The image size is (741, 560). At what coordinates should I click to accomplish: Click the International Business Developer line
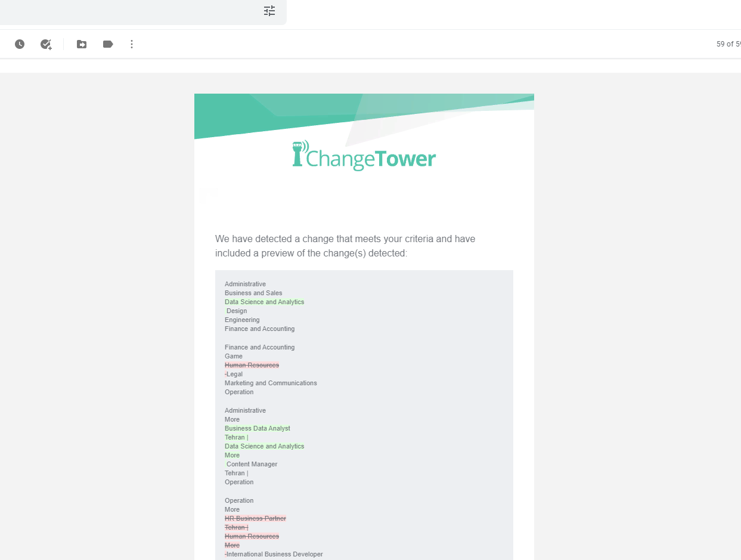[275, 554]
